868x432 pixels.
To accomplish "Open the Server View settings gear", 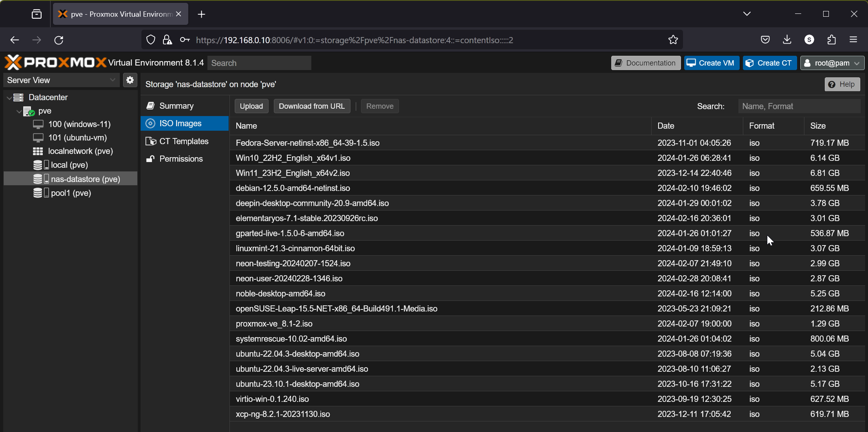I will tap(130, 80).
